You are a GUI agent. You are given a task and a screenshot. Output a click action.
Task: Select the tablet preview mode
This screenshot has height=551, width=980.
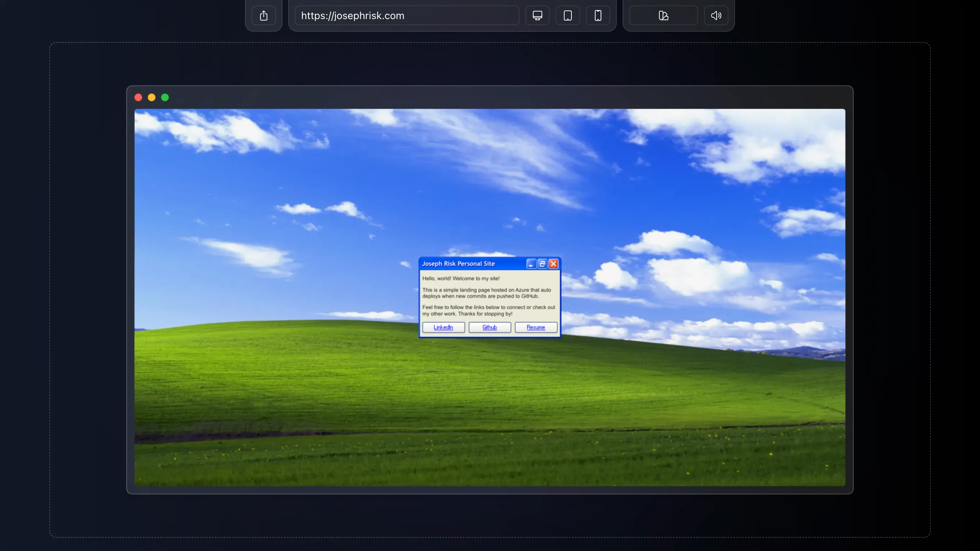coord(567,15)
